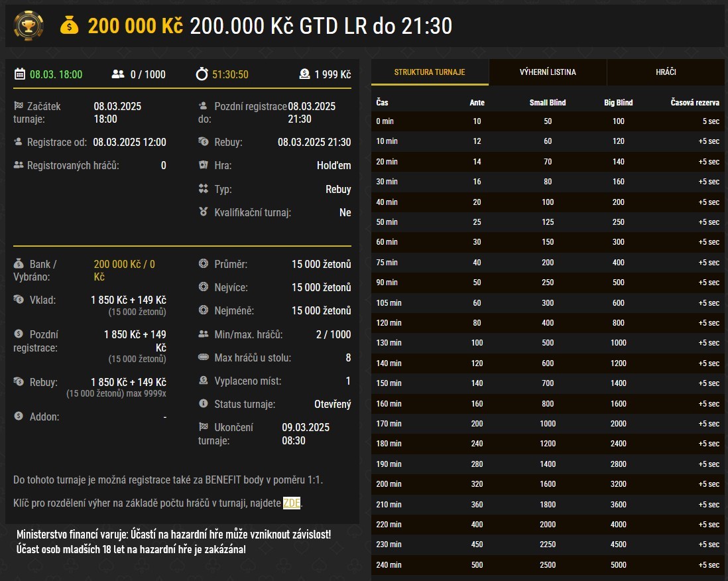The height and width of the screenshot is (581, 728).
Task: Click the rebuy coin icon next to Rebuy date
Action: coord(204,141)
